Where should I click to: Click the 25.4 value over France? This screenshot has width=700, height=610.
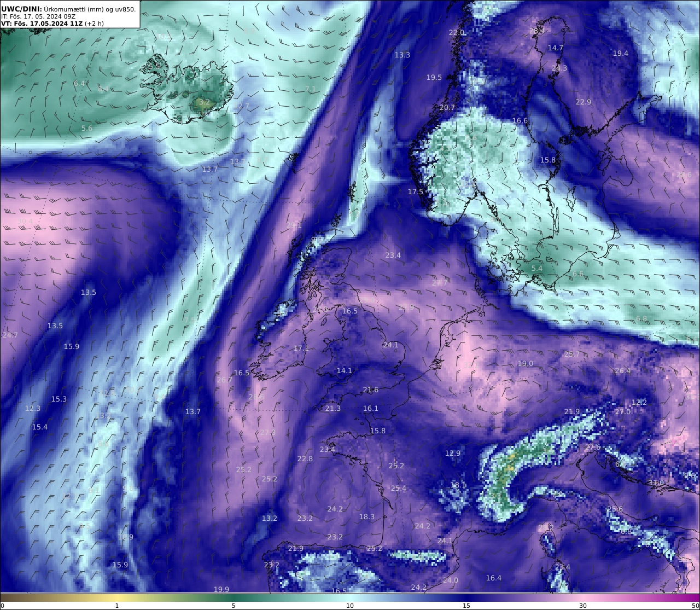399,489
